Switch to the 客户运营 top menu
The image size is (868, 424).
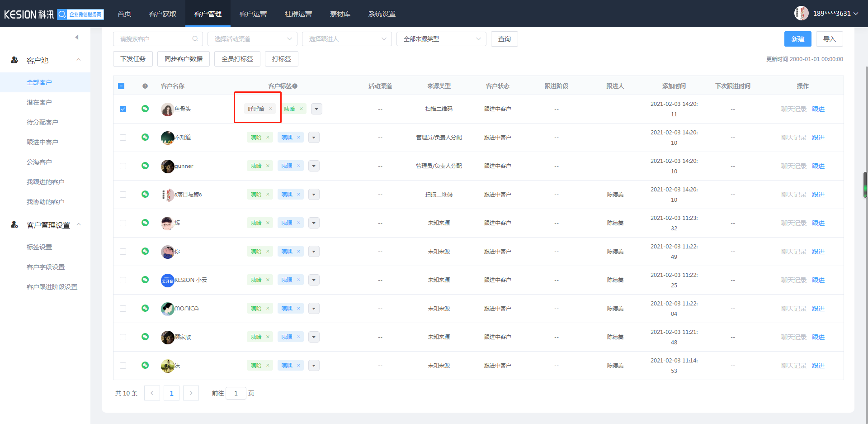(253, 14)
